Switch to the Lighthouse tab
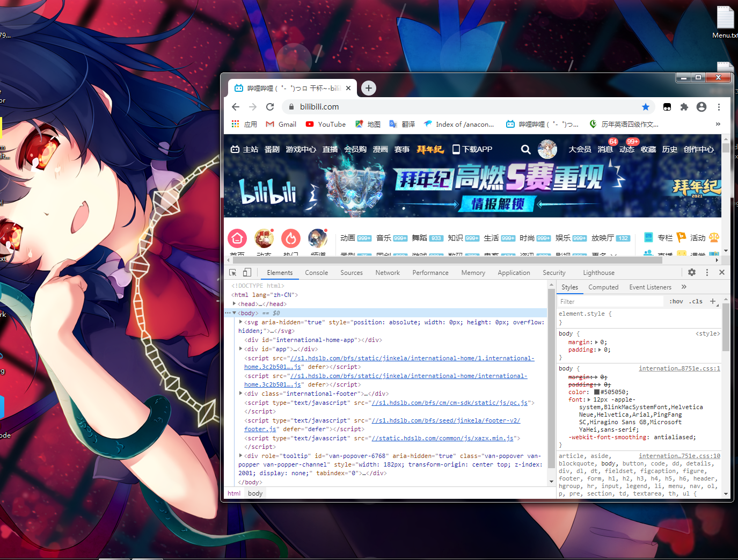The image size is (738, 560). coord(599,273)
